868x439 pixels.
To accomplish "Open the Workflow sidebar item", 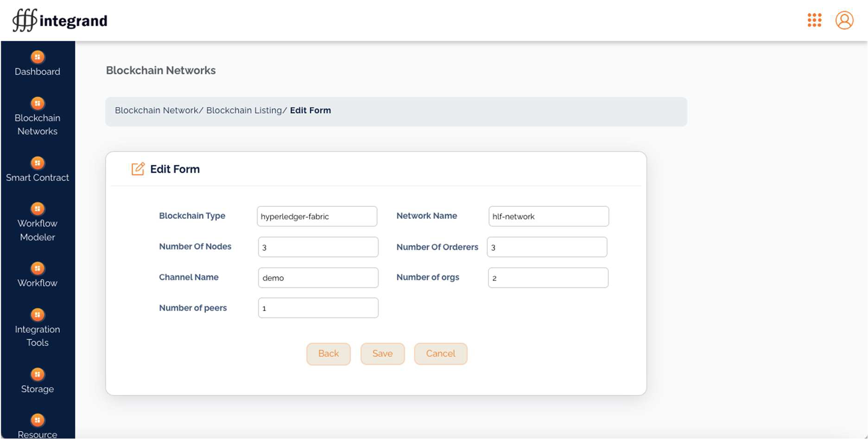I will [38, 282].
